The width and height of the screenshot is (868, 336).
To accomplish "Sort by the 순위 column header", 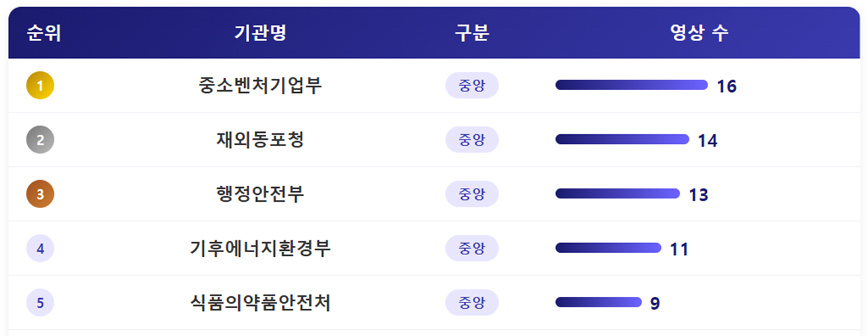I will (44, 33).
